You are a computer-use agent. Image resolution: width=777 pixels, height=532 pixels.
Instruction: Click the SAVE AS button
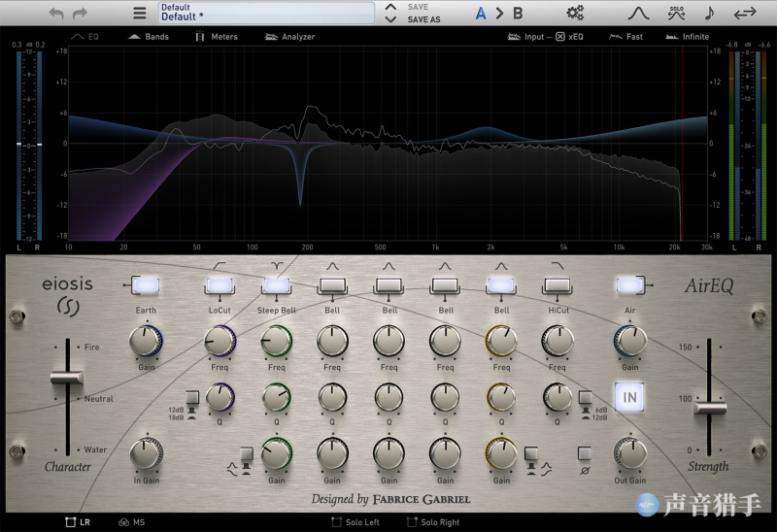coord(423,19)
